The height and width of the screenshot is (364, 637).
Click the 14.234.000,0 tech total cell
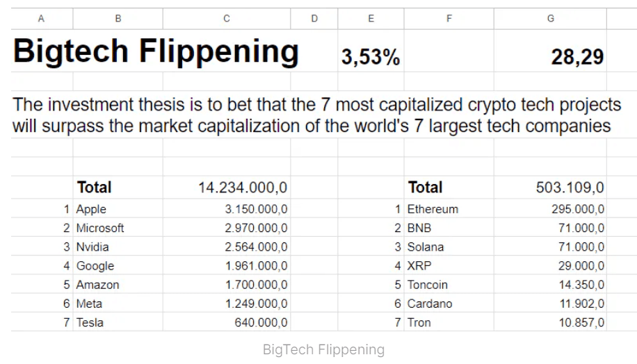(x=243, y=188)
